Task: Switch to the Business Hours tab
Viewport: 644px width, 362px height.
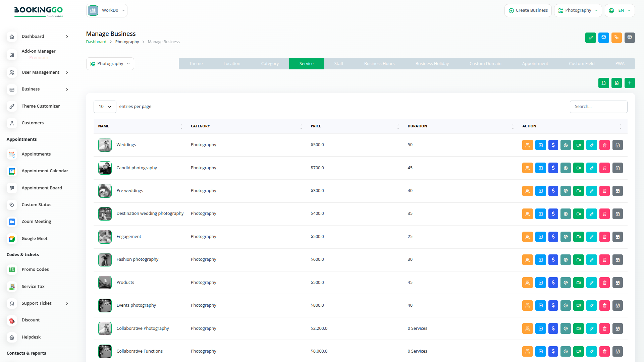Action: [379, 64]
